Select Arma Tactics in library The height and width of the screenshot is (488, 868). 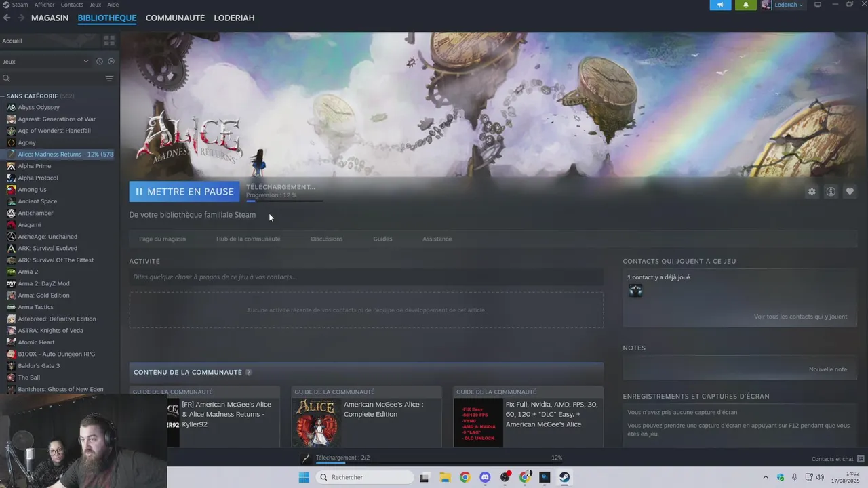click(35, 307)
